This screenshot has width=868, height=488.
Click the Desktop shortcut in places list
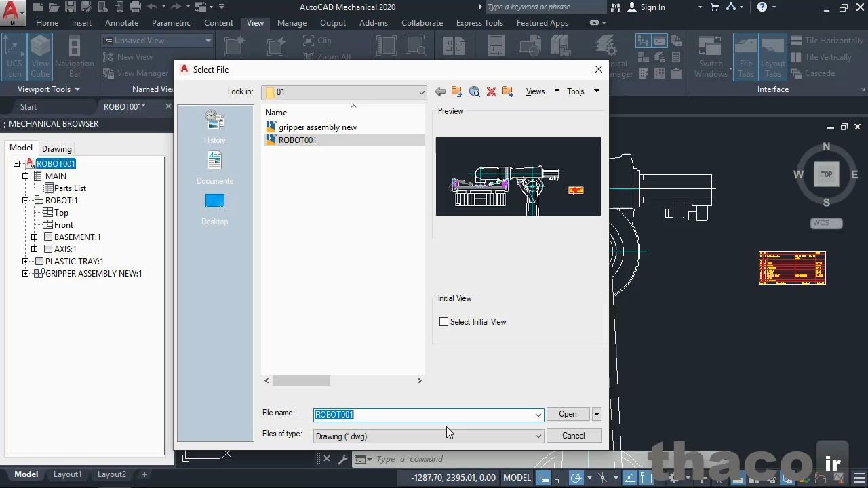pyautogui.click(x=214, y=209)
